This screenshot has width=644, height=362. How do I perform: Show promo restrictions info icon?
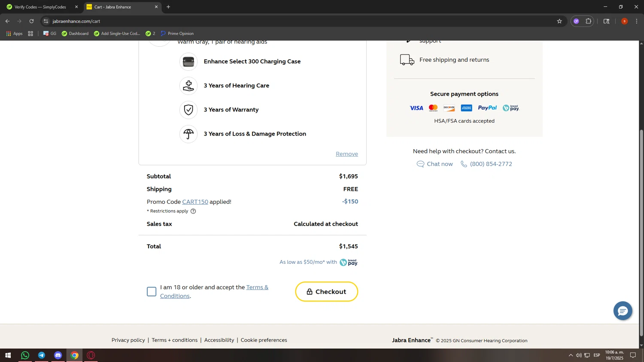[193, 211]
